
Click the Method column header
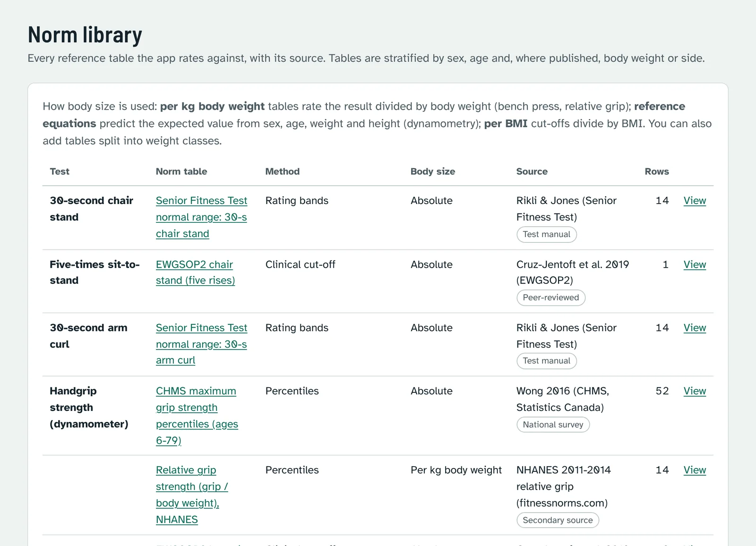tap(283, 171)
